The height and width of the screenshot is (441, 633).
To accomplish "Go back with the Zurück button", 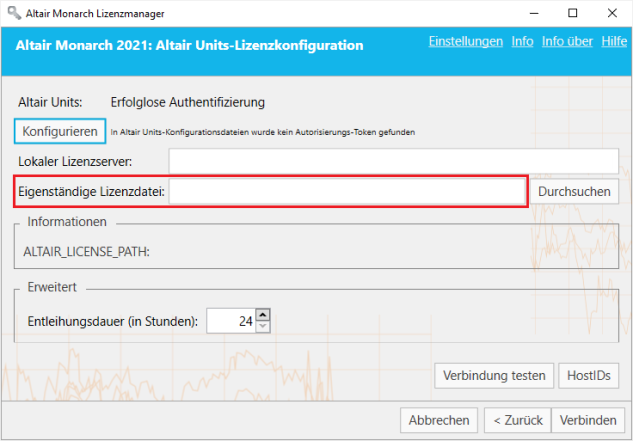I will (x=518, y=420).
